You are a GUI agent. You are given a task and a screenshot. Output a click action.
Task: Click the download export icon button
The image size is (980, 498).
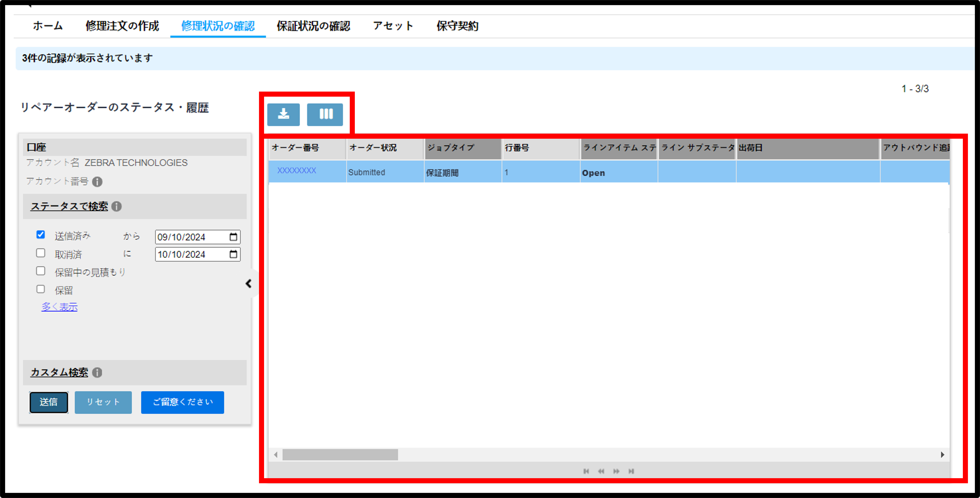pyautogui.click(x=283, y=115)
